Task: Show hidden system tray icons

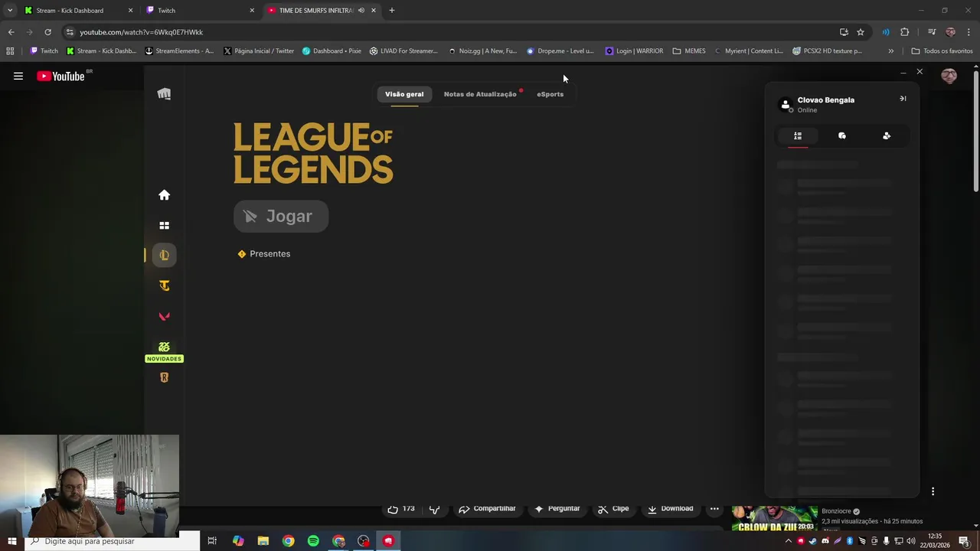Action: 789,541
